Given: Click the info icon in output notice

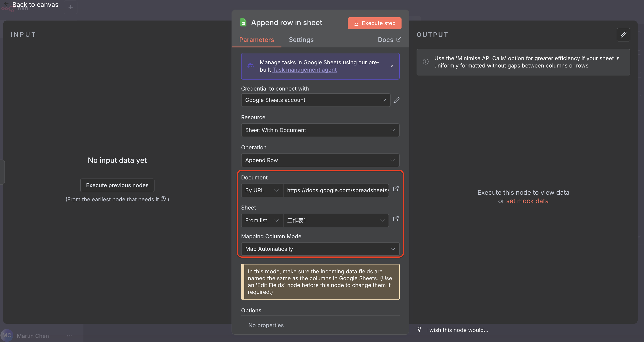Looking at the screenshot, I should point(425,62).
